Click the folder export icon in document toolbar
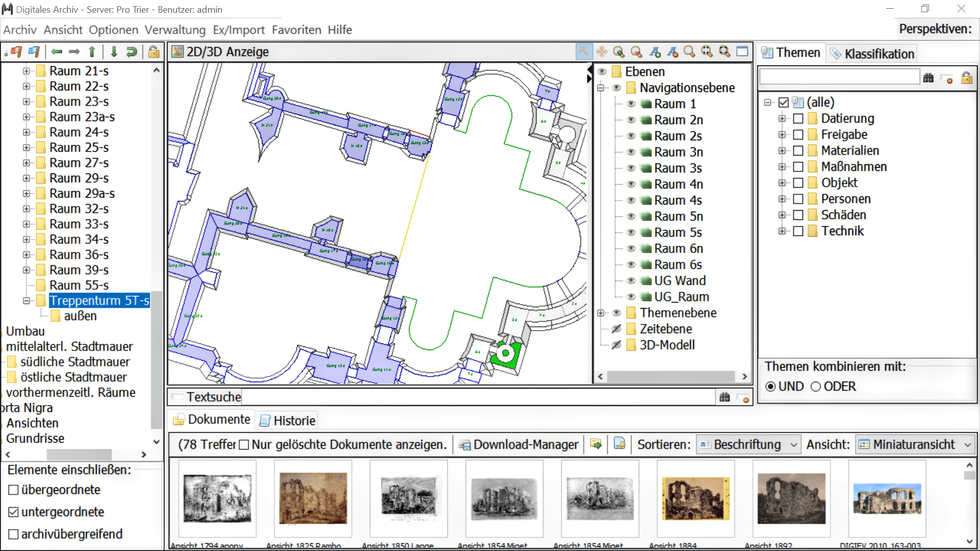The image size is (980, 551). tap(596, 444)
